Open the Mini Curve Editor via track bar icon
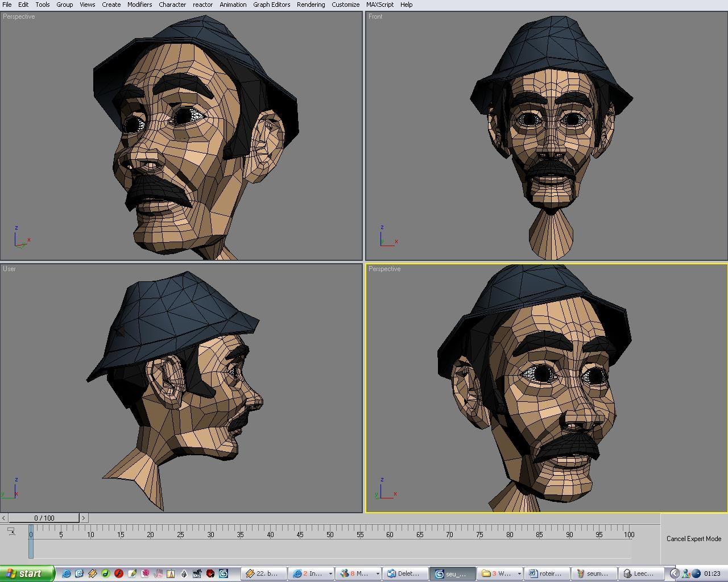Viewport: 728px width, 582px height. click(x=11, y=532)
